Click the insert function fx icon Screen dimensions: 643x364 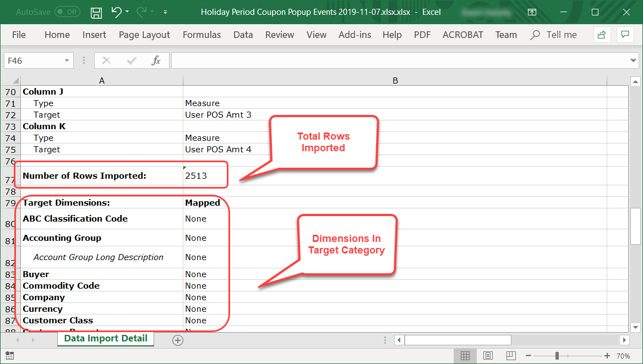click(156, 60)
